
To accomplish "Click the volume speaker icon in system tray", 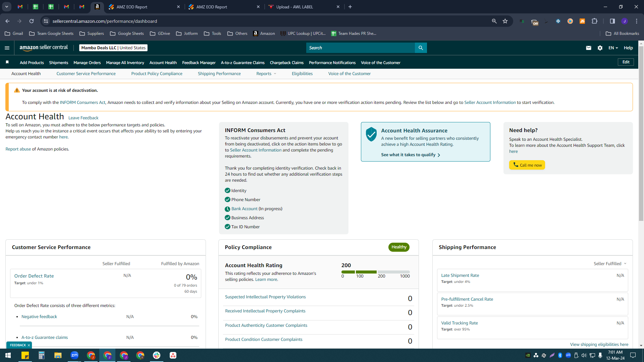I will (x=584, y=355).
